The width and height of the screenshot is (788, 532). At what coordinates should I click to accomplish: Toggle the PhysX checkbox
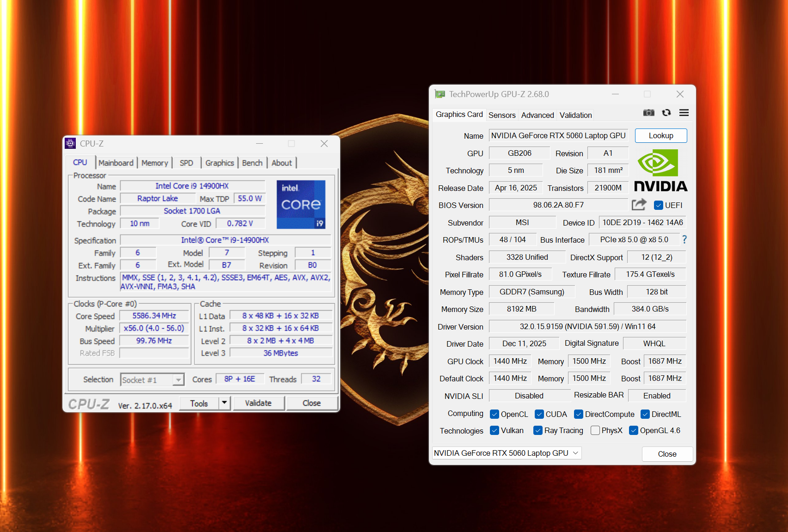click(595, 430)
